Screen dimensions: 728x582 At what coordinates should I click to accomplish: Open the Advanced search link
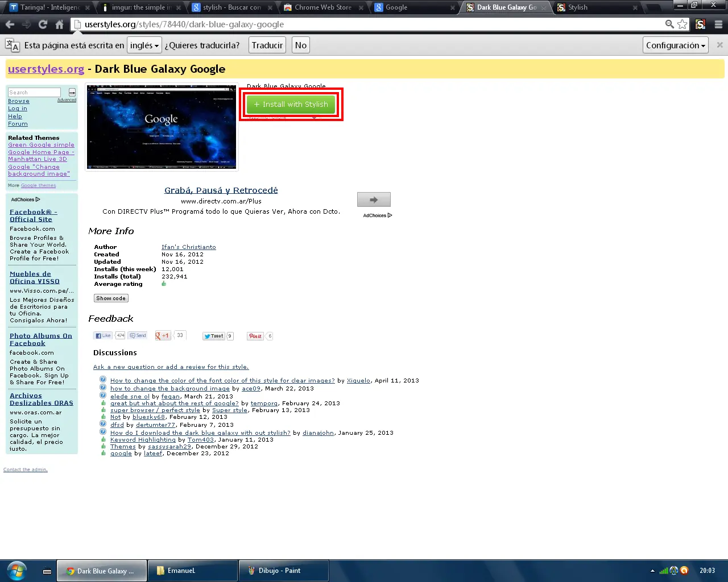pos(67,99)
